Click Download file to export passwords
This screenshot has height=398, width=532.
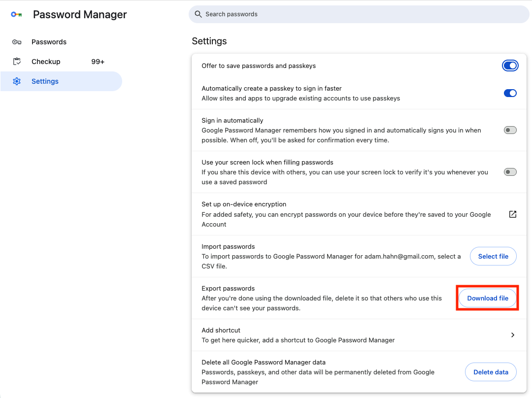488,298
